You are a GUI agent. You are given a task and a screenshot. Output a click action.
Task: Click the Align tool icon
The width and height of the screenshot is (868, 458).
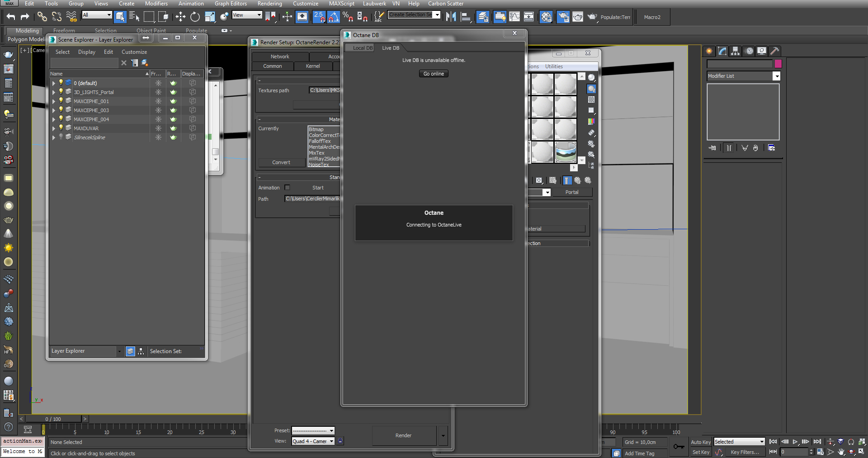466,17
